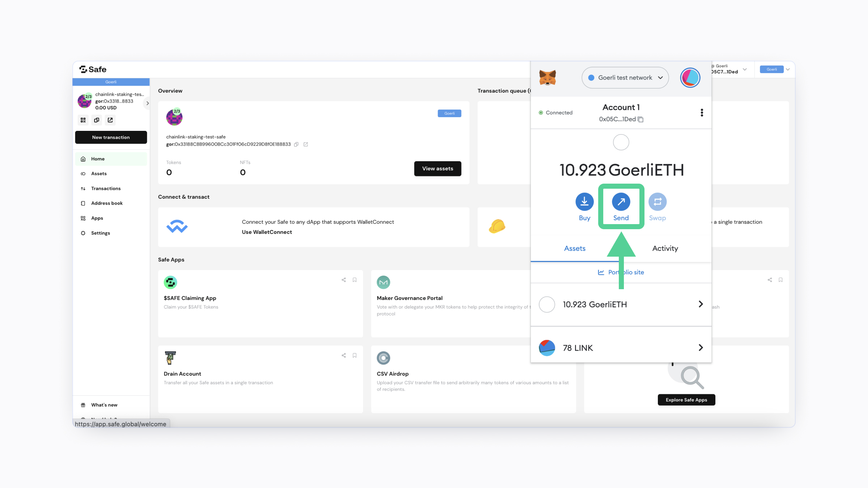This screenshot has height=488, width=868.
Task: Bookmark the $SAFE Claiming App
Action: coord(355,280)
